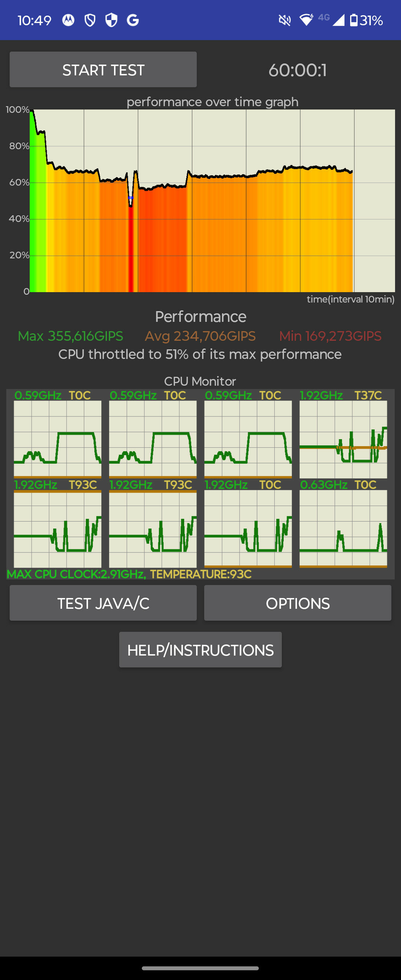This screenshot has height=980, width=401.
Task: Open the OPTIONS screen
Action: click(x=297, y=603)
